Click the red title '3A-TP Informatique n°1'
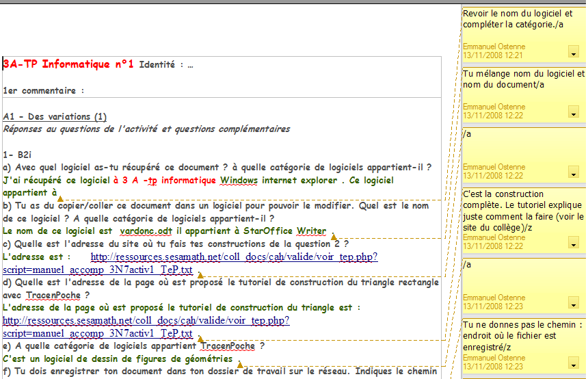This screenshot has width=588, height=379. [x=68, y=64]
